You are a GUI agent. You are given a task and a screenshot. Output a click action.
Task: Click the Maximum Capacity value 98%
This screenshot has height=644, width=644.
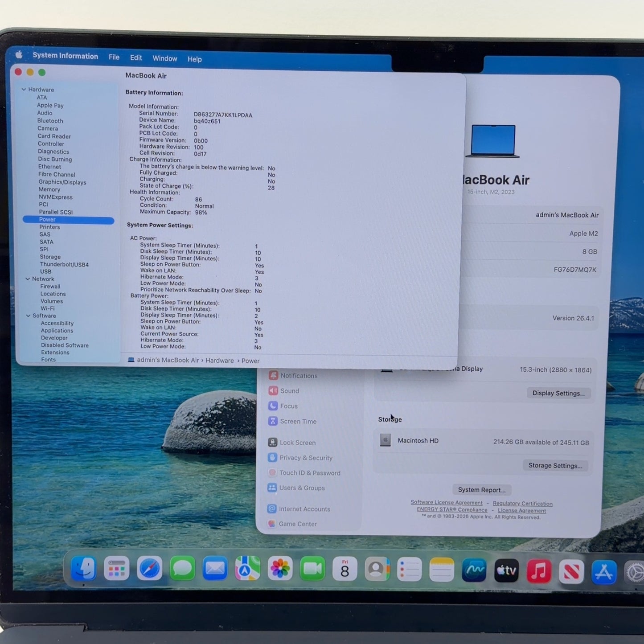(201, 213)
